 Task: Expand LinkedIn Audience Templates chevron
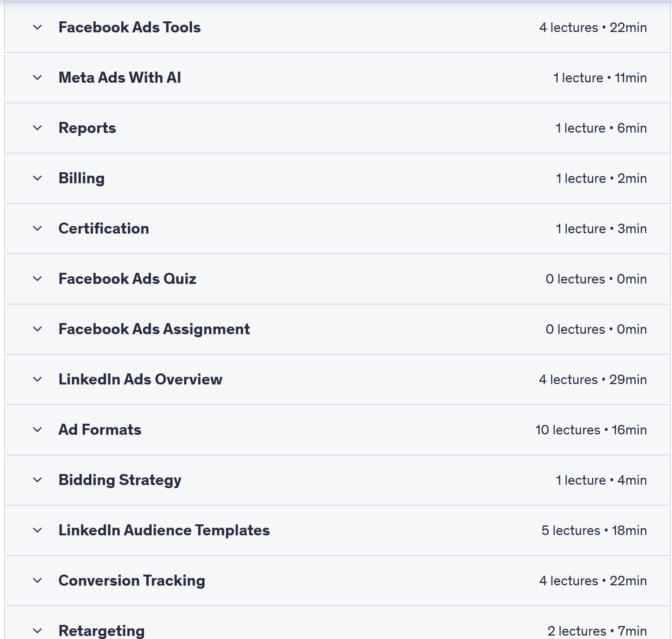pyautogui.click(x=37, y=530)
